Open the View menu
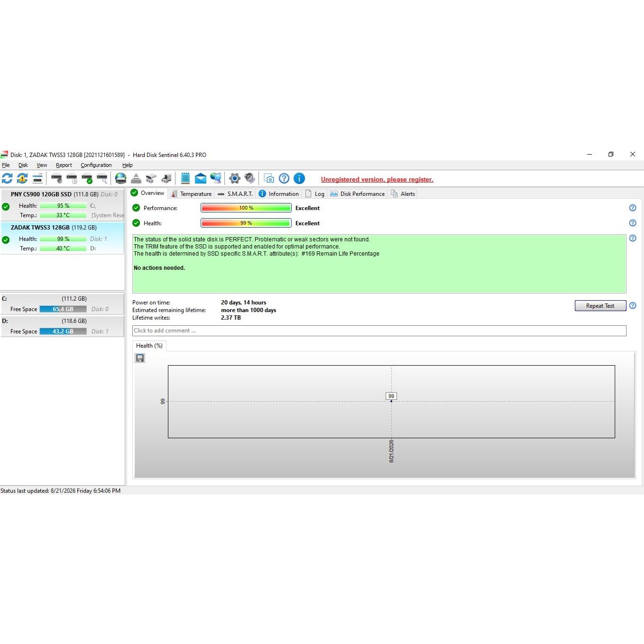This screenshot has height=644, width=644. point(42,165)
